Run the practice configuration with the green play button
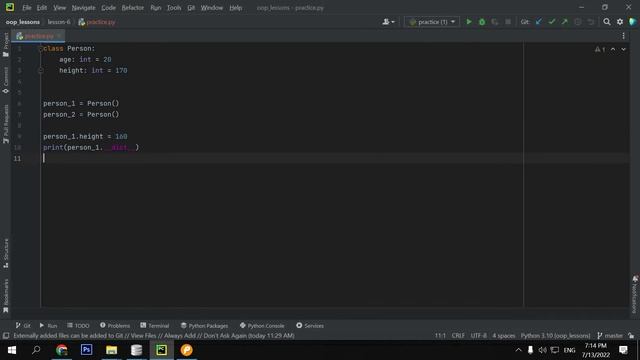Image resolution: width=640 pixels, height=360 pixels. click(469, 22)
